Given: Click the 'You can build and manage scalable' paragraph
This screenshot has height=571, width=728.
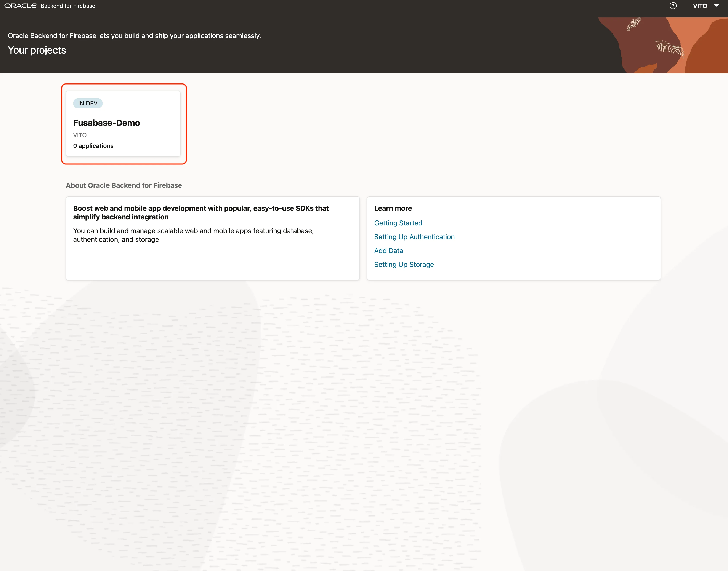Looking at the screenshot, I should 193,235.
